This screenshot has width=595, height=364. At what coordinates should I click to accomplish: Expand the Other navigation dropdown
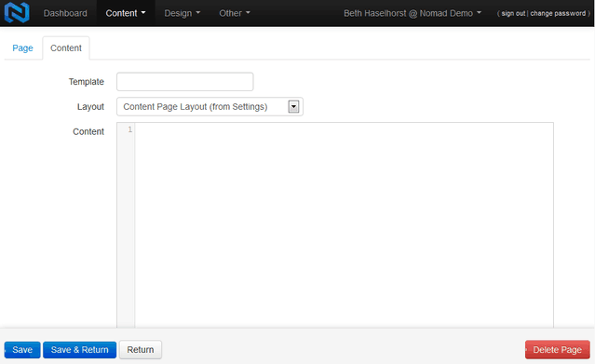point(235,13)
